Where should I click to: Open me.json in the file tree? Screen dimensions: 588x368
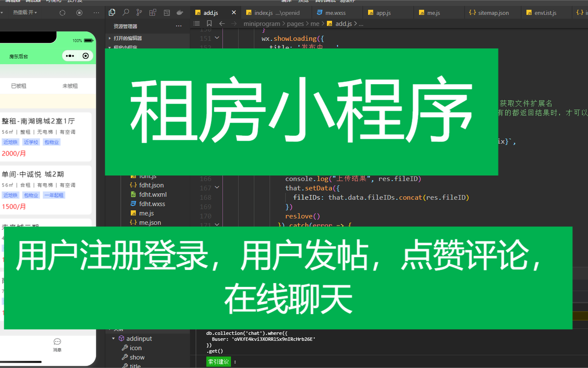pyautogui.click(x=150, y=223)
